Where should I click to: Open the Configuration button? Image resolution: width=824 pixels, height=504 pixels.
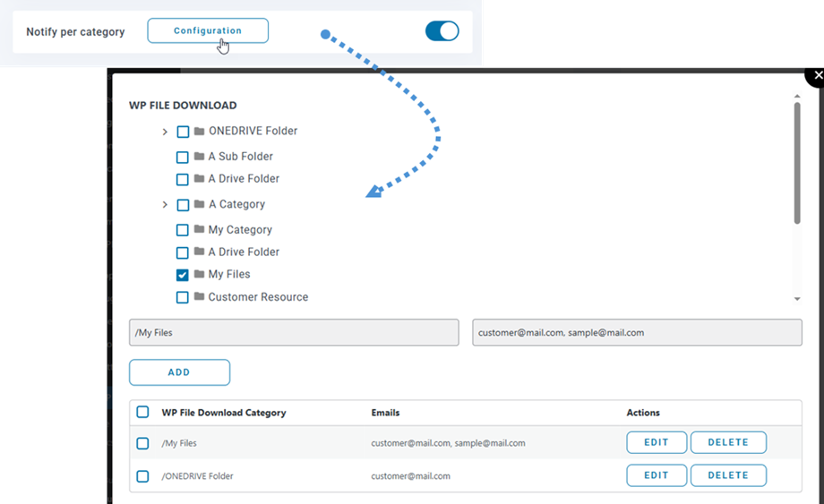pos(208,30)
